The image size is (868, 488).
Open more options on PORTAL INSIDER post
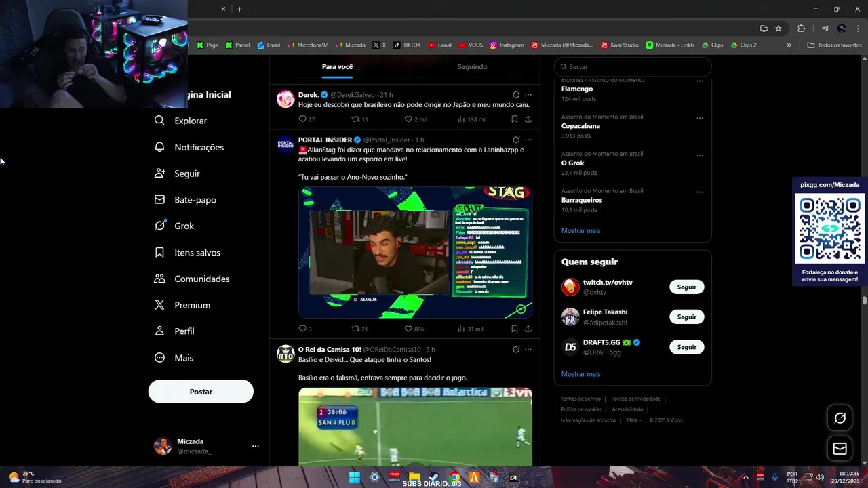pos(528,140)
